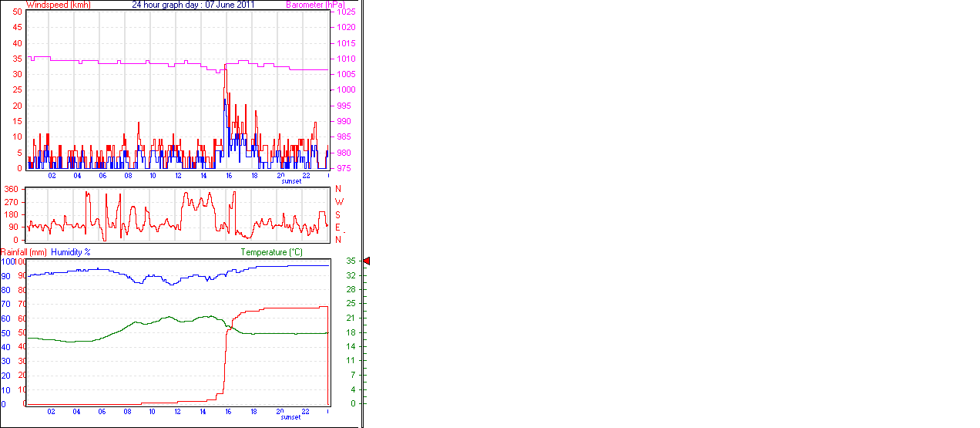This screenshot has width=980, height=428.
Task: Select the Temperature (°C) legend label
Action: 271,252
